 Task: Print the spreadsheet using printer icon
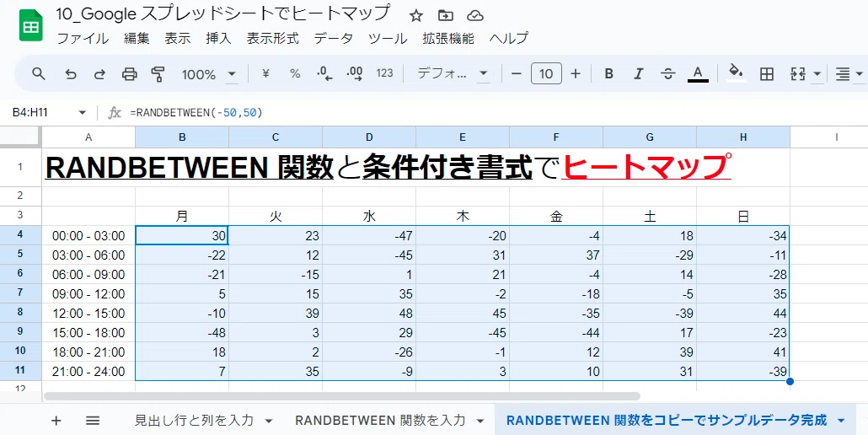pos(129,73)
